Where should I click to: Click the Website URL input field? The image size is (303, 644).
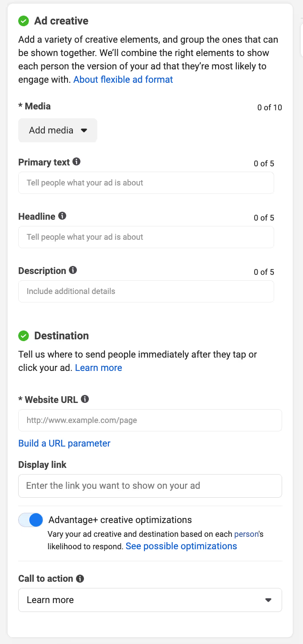click(x=150, y=420)
